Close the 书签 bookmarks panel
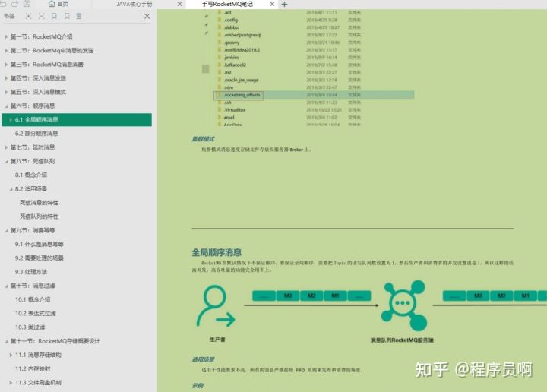Image resolution: width=547 pixels, height=392 pixels. (x=147, y=16)
